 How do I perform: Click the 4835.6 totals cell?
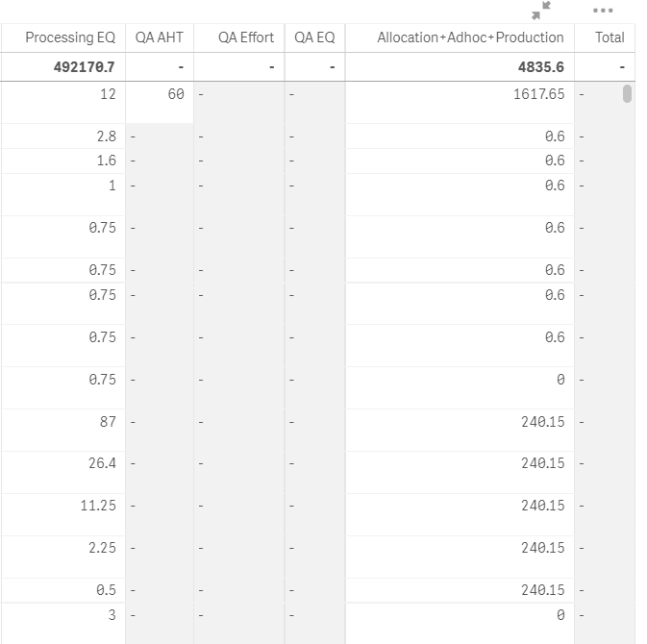click(543, 67)
